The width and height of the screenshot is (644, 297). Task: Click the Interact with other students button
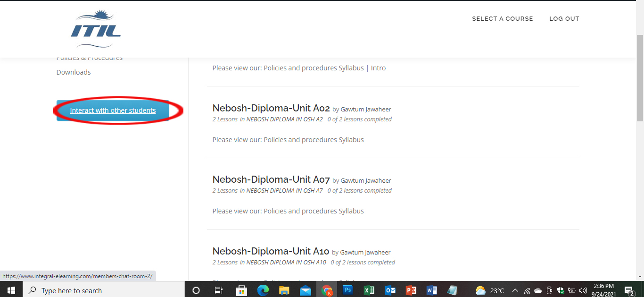pyautogui.click(x=113, y=110)
